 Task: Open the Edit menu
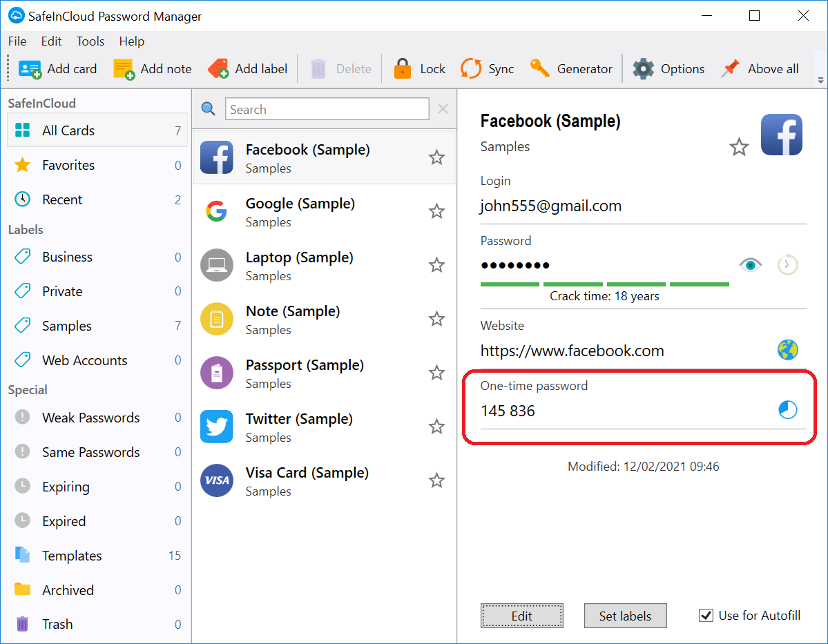[51, 41]
